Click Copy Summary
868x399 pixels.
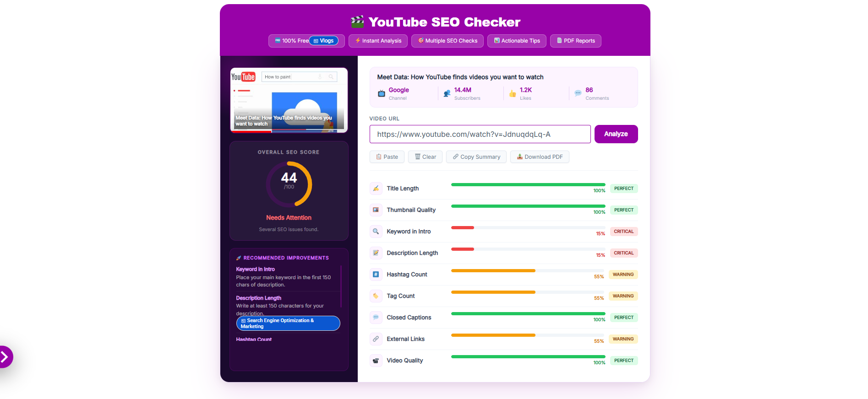pyautogui.click(x=476, y=157)
